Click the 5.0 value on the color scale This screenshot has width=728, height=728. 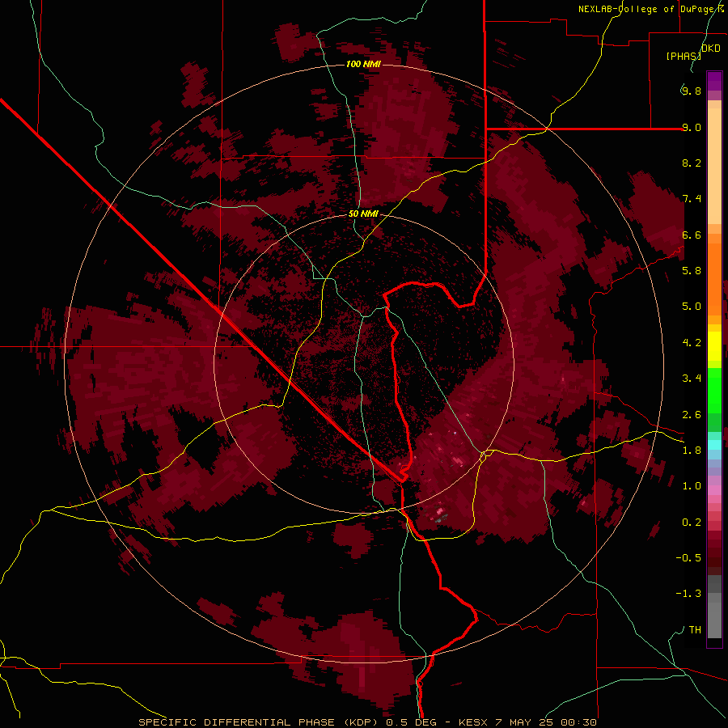(x=692, y=307)
